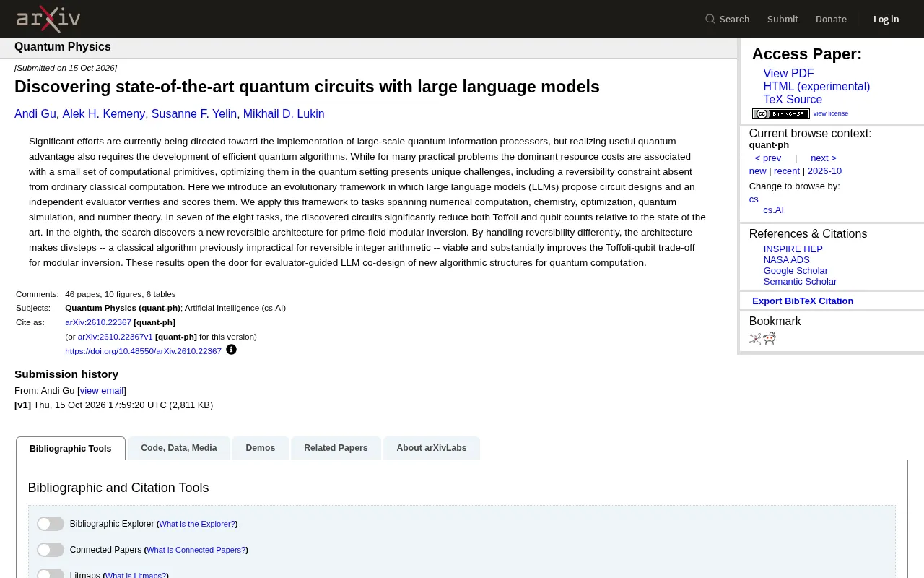Bookmark paper with the Reddit icon

[770, 338]
